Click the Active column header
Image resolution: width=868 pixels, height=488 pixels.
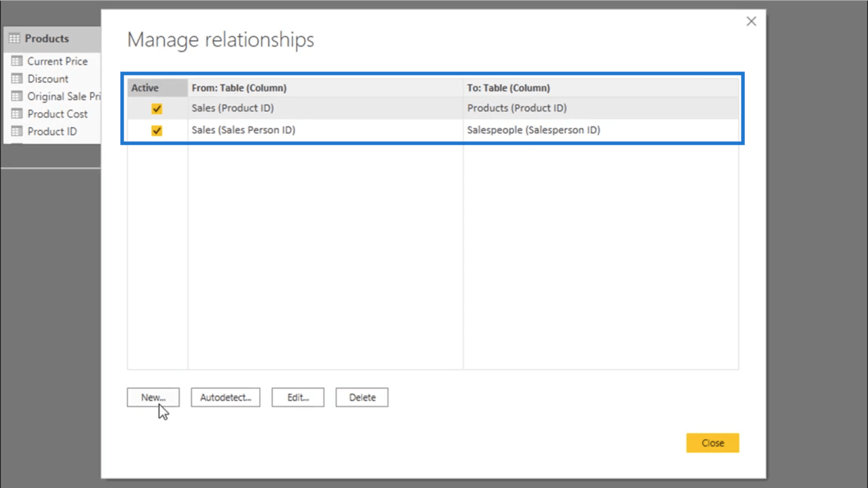pyautogui.click(x=157, y=88)
